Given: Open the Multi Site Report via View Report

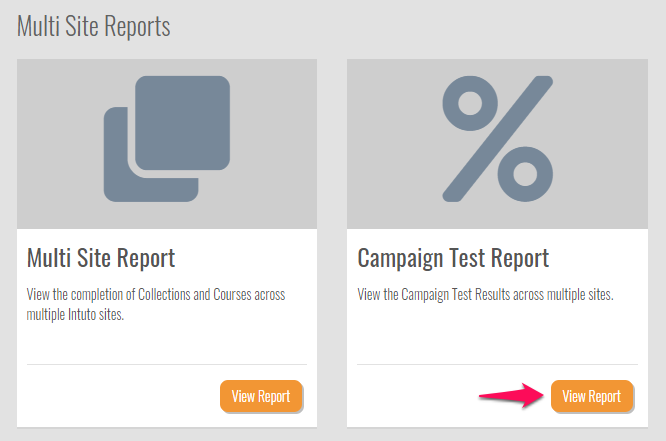Looking at the screenshot, I should tap(261, 397).
